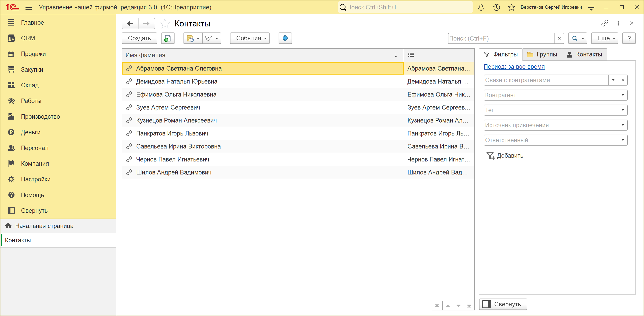Screen dimensions: 644x316
Task: Jump to the first row of the list
Action: click(x=437, y=306)
